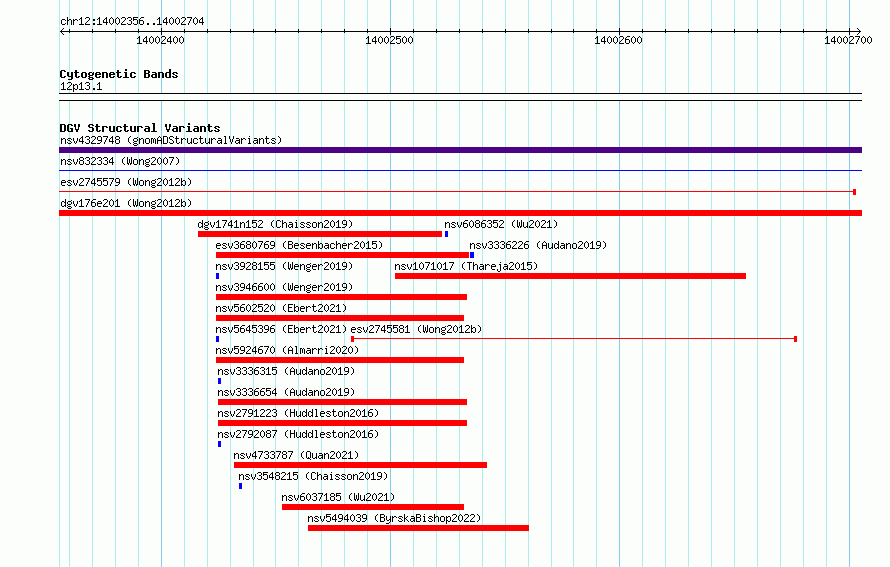Click right arrow on the coordinate ruler
Viewport: 890px width, 567px height.
tap(858, 31)
